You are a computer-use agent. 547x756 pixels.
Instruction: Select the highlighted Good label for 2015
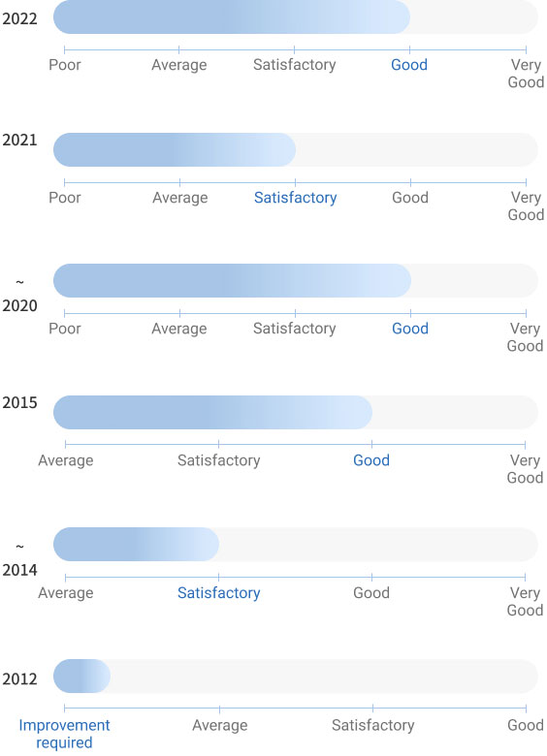pyautogui.click(x=371, y=460)
